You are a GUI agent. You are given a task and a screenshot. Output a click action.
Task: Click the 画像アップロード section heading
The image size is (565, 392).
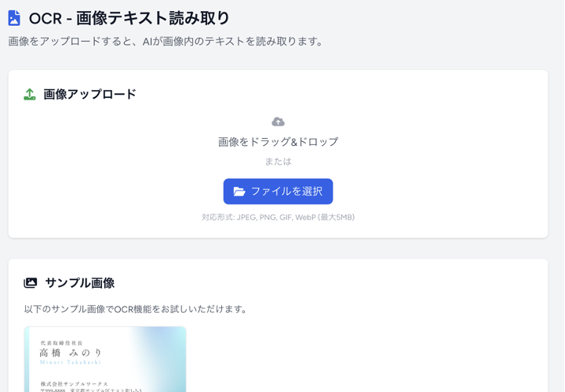(x=89, y=94)
